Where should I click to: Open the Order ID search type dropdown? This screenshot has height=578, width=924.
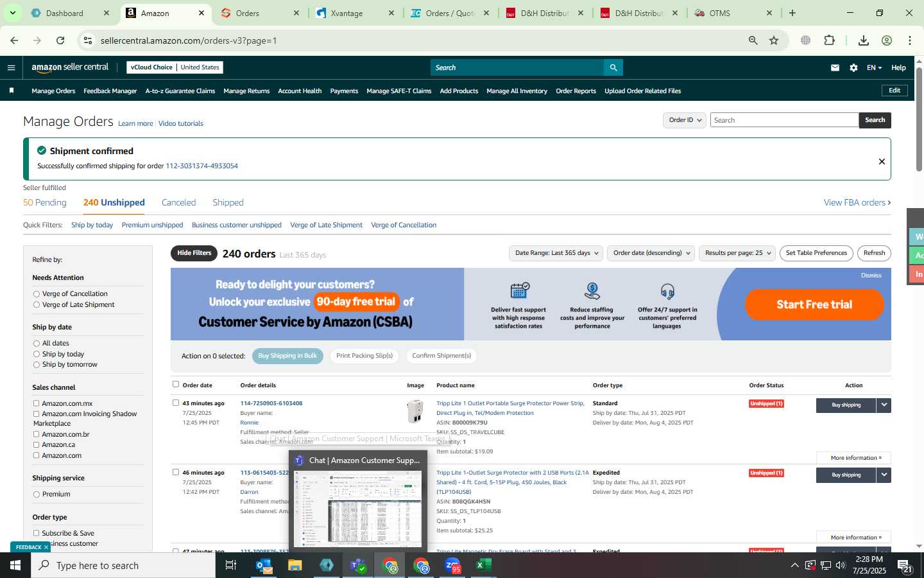point(685,120)
